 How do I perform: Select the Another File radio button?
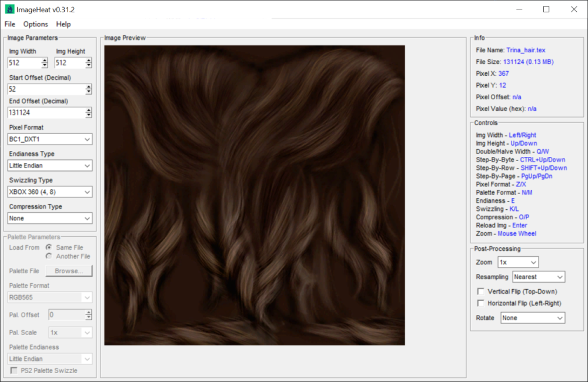pyautogui.click(x=49, y=256)
